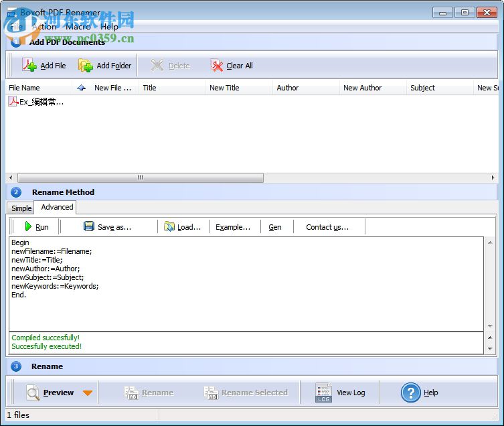Click the Add Folder icon
Screen dimensions: 504x426
coord(86,66)
